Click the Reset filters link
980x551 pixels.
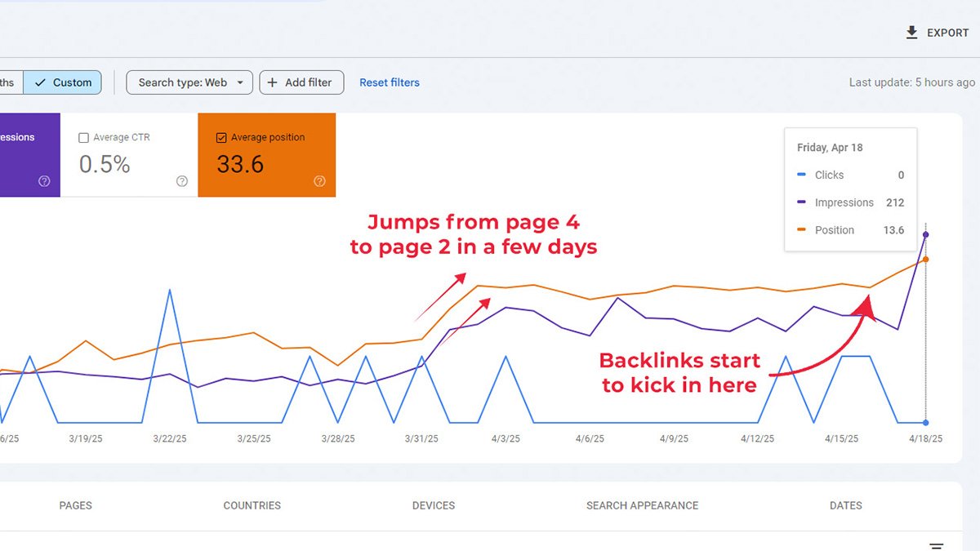pyautogui.click(x=390, y=82)
